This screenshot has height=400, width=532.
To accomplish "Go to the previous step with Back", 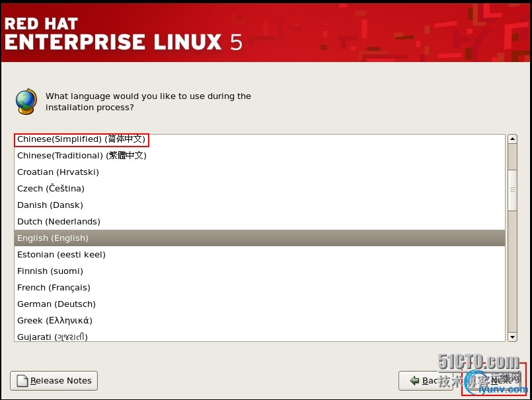I will (x=426, y=381).
